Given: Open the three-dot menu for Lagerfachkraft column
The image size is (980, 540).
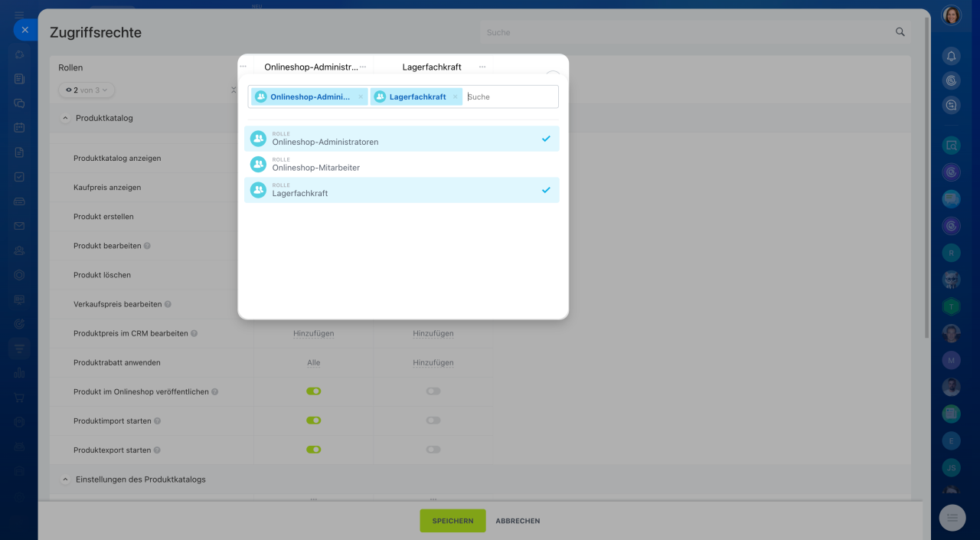Looking at the screenshot, I should [x=482, y=67].
